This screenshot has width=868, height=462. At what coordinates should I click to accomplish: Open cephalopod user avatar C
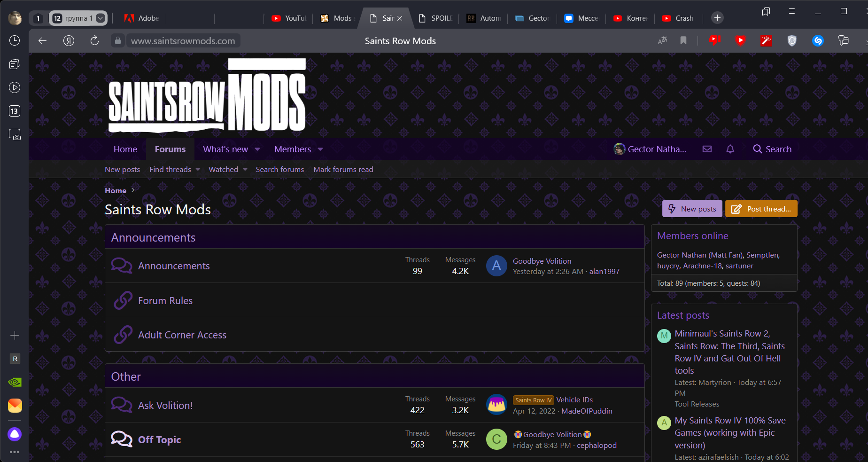click(496, 439)
